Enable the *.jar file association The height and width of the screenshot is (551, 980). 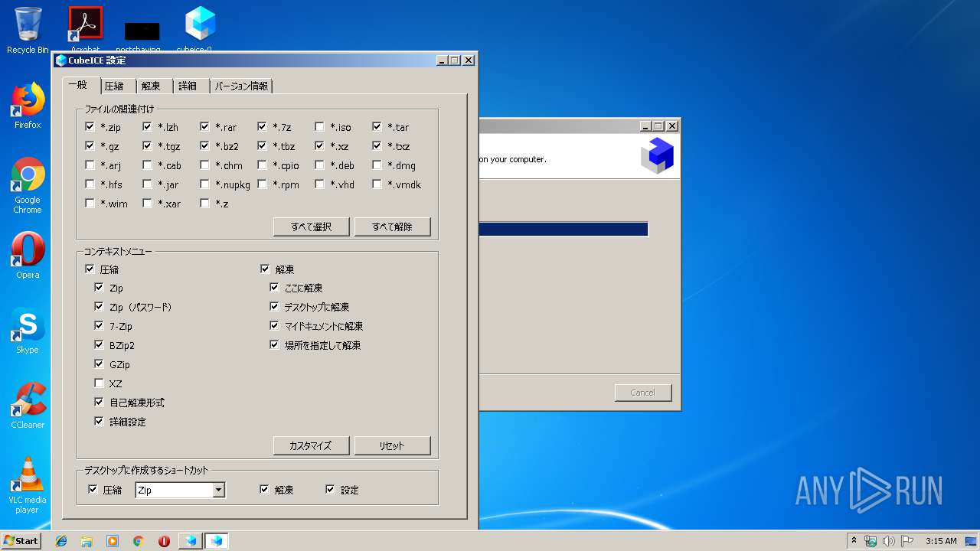click(x=148, y=184)
